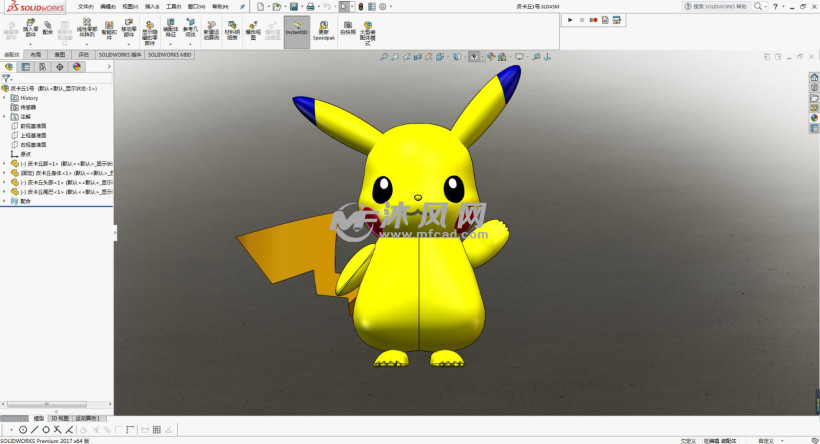
Task: Click the Update Speedpak icon
Action: (324, 31)
